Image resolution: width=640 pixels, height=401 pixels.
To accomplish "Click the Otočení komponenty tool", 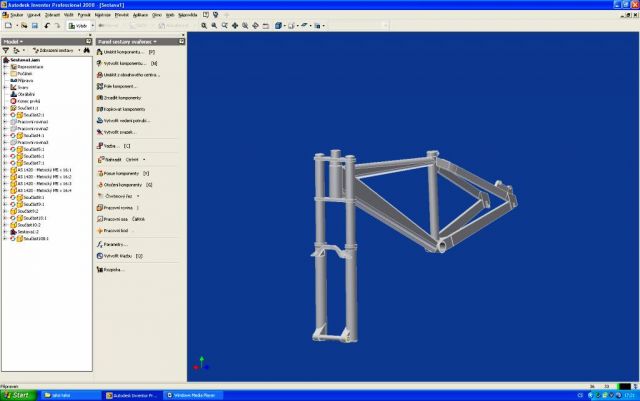I will [x=125, y=185].
